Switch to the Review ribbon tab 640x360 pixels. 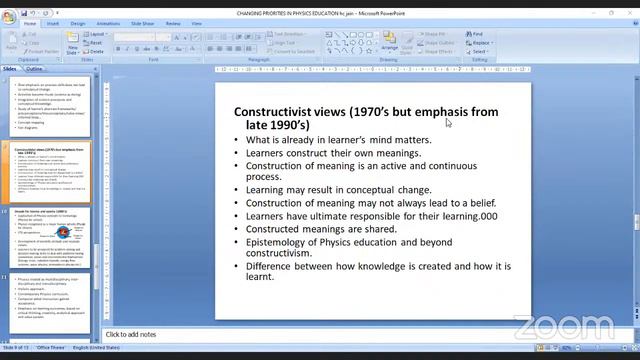tap(173, 24)
